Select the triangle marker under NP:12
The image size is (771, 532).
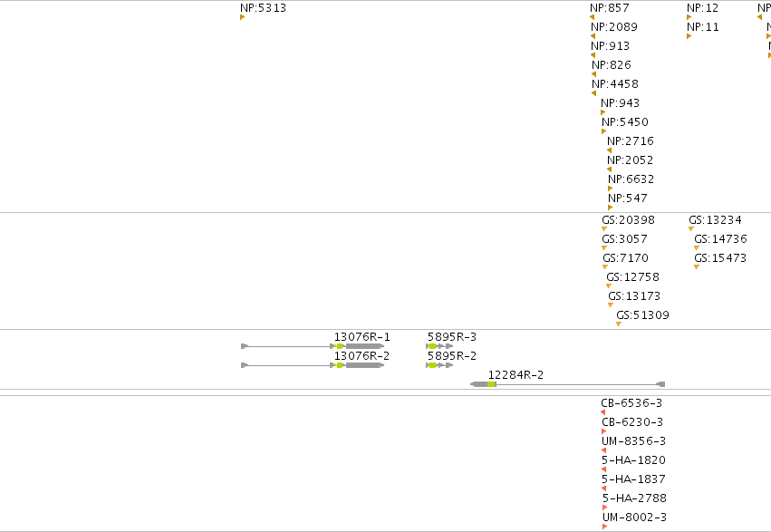[x=689, y=17]
